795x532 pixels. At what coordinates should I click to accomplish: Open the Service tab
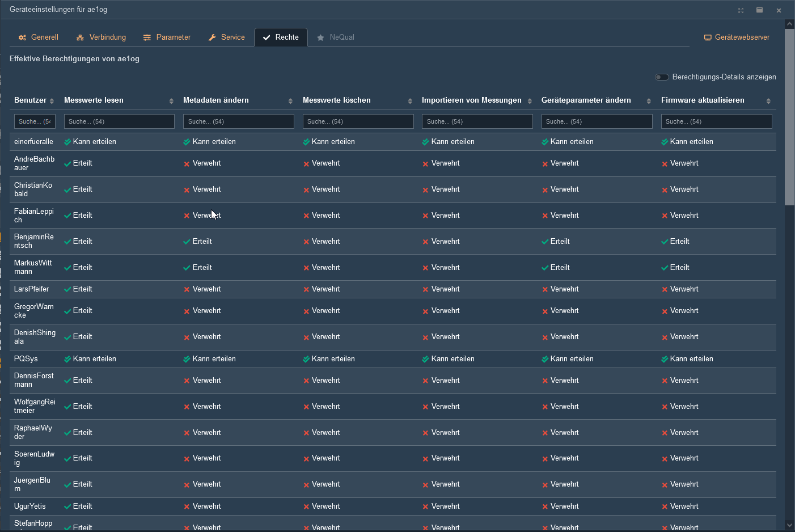pos(232,37)
